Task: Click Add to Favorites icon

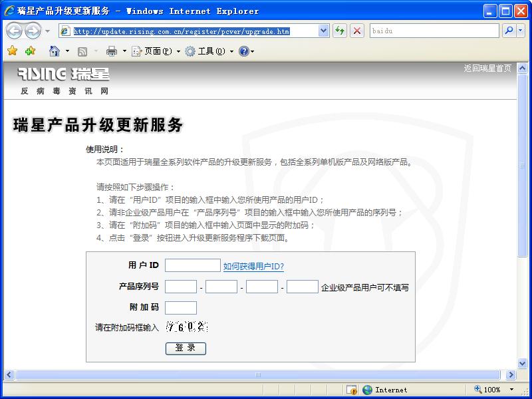Action: point(31,51)
